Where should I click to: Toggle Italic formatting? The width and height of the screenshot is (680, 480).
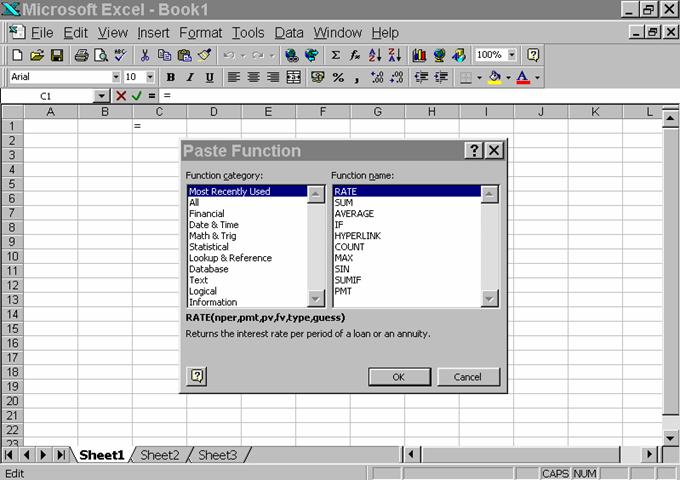tap(190, 77)
